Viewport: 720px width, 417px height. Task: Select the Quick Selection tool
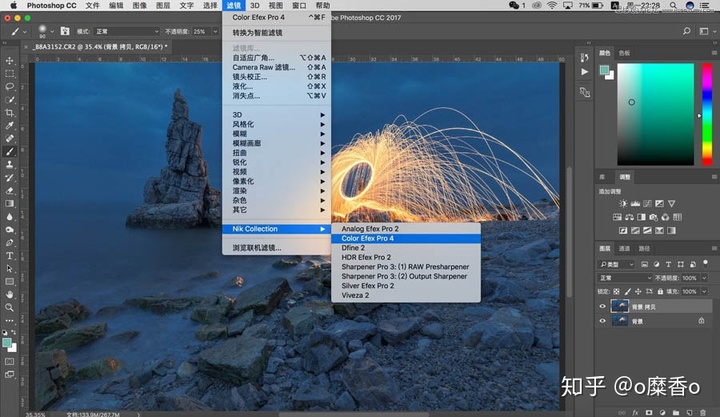[x=9, y=100]
